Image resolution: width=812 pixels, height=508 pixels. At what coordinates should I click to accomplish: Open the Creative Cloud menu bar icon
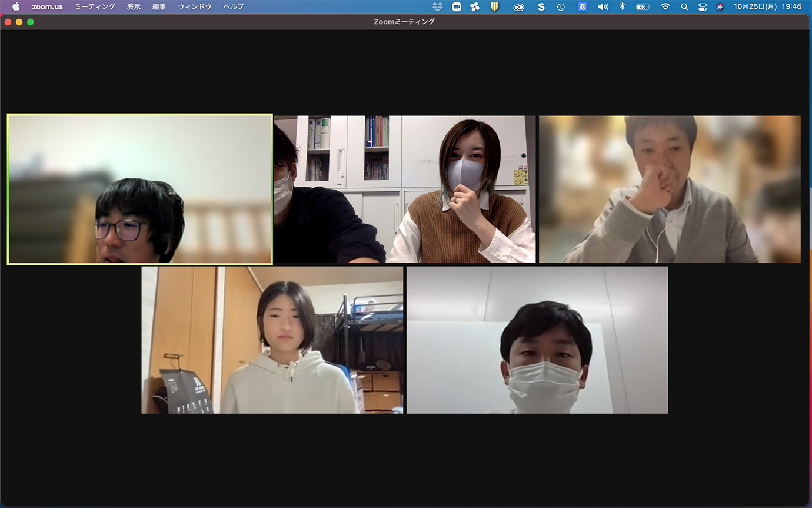[x=518, y=6]
